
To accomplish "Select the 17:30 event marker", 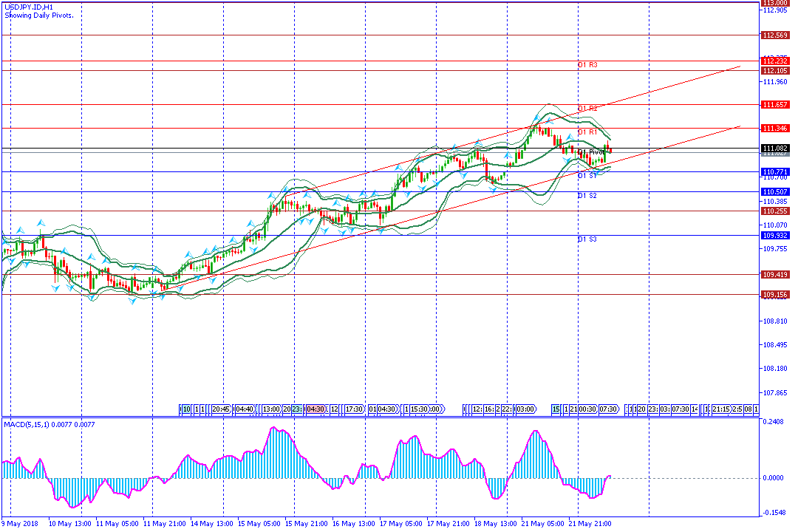I will [355, 409].
